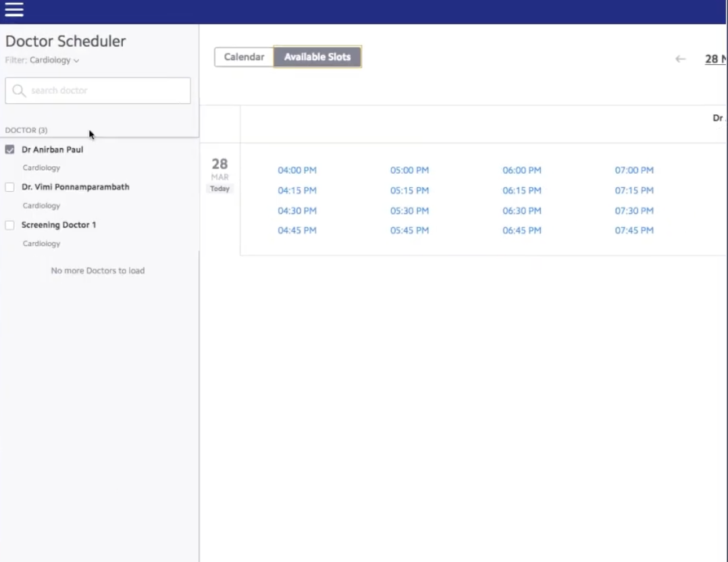This screenshot has width=728, height=562.
Task: Uncheck Dr Anirban Paul checkbox
Action: coord(9,149)
